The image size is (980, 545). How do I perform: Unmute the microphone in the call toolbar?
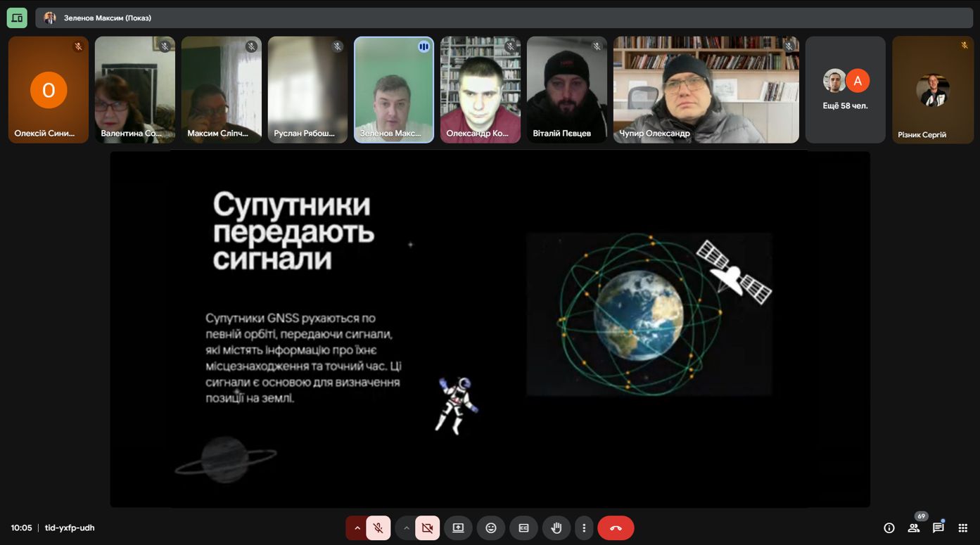378,528
